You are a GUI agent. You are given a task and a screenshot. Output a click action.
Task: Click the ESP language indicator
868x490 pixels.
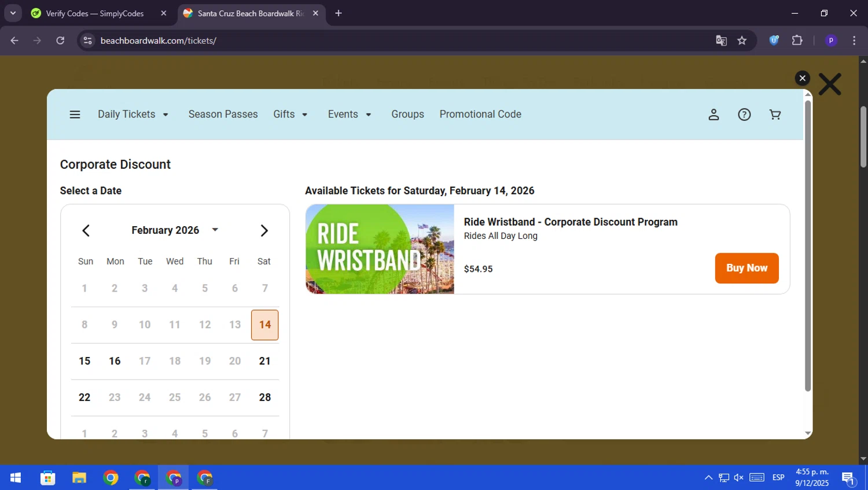pos(778,478)
